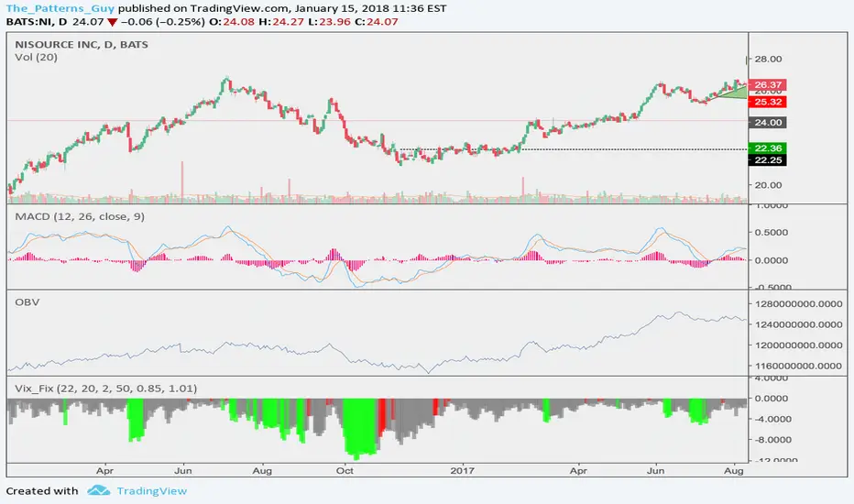The width and height of the screenshot is (854, 504).
Task: Click the red down-triangle price change indicator
Action: tap(112, 22)
